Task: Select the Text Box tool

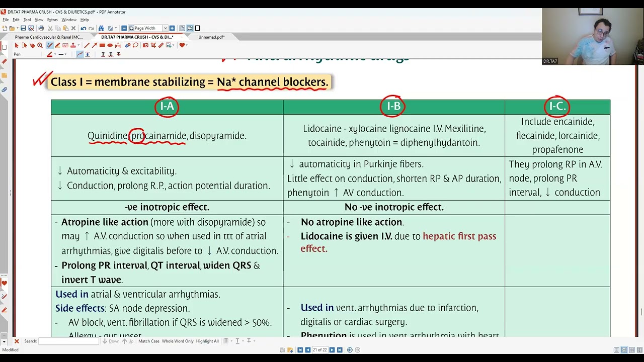Action: 65,45
